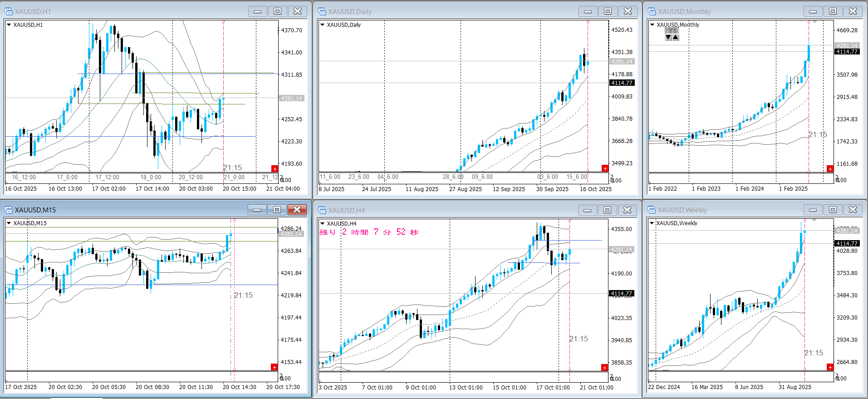
Task: Maximize the XAUUSD,H4 chart window
Action: point(607,210)
